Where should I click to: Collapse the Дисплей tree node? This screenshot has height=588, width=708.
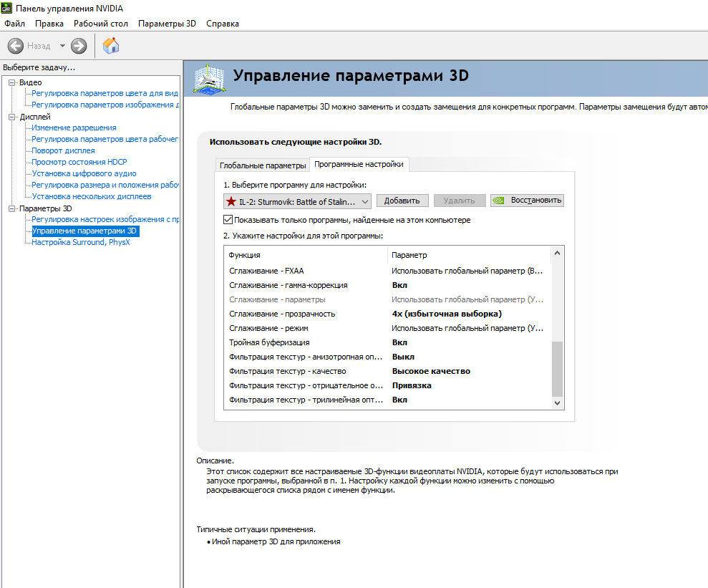[11, 117]
